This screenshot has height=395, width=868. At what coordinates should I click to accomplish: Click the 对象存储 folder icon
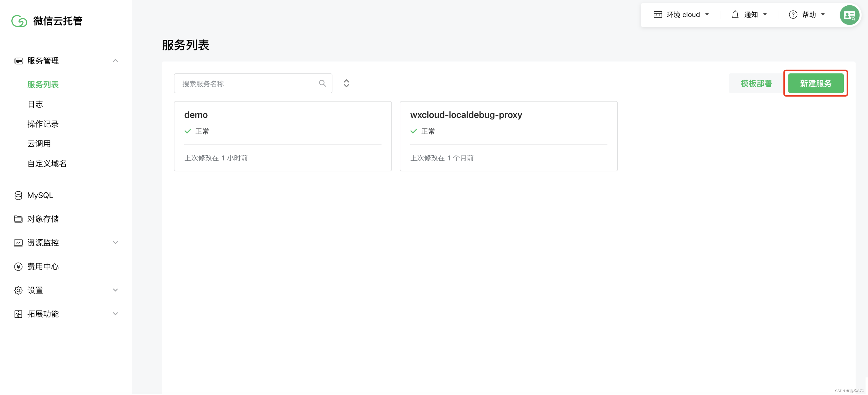18,219
